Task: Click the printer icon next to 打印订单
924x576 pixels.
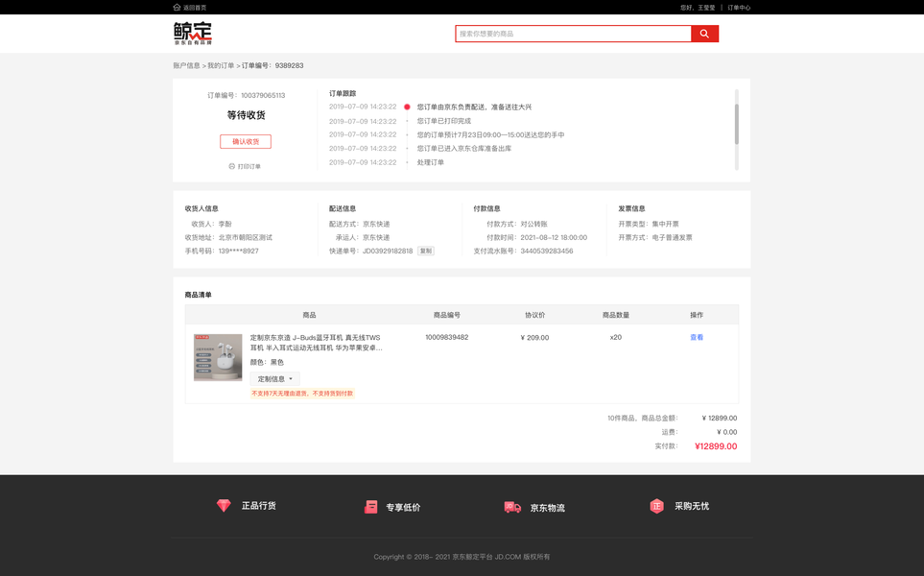Action: [231, 166]
